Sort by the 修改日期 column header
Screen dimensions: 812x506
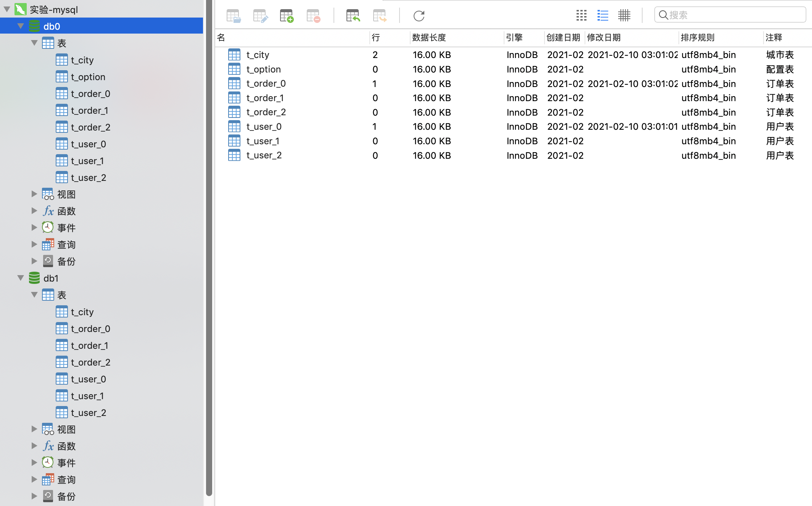pos(604,37)
